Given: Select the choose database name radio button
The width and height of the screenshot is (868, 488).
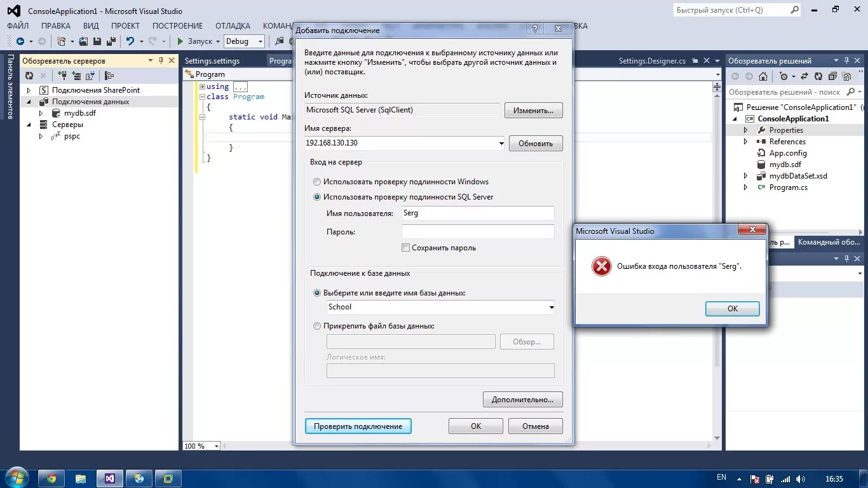Looking at the screenshot, I should tap(317, 293).
